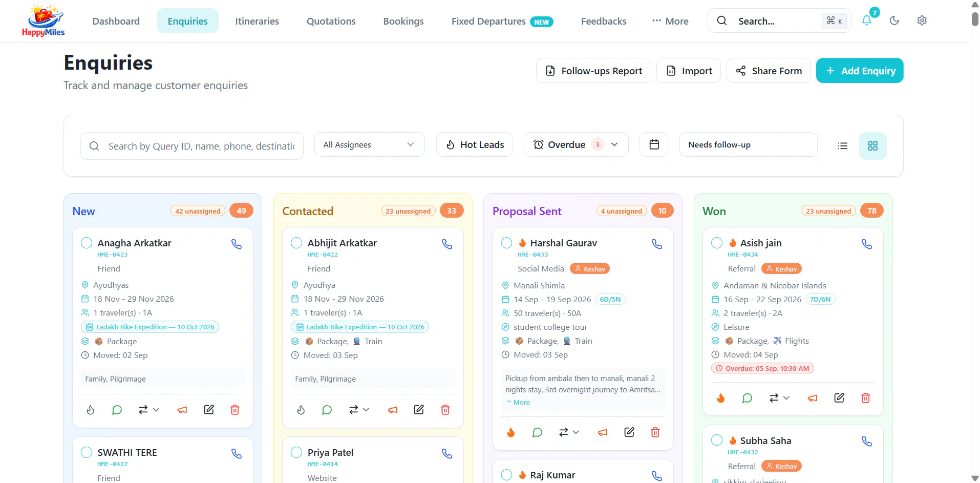Open the Follow-ups Report
Screen dimensions: 980x483
[593, 71]
